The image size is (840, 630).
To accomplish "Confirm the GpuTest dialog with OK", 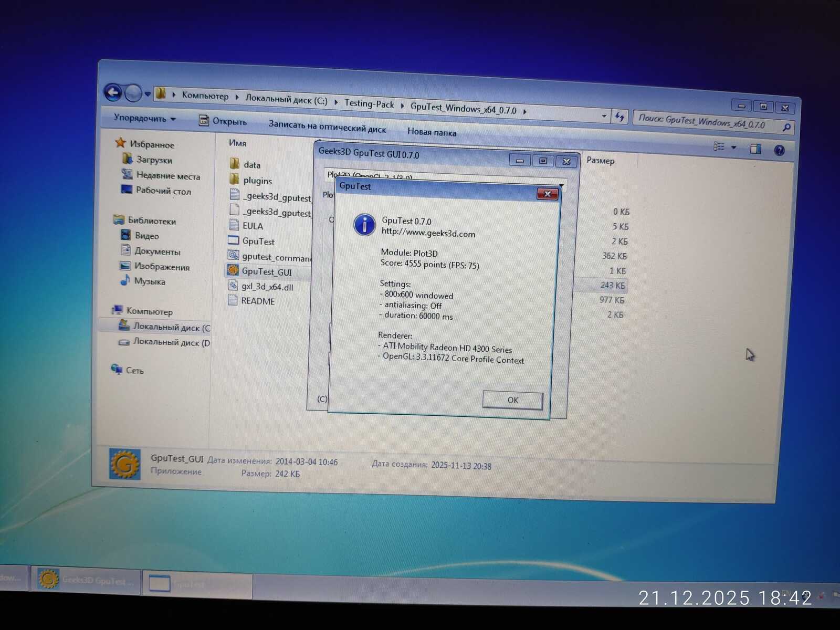I will (x=513, y=400).
